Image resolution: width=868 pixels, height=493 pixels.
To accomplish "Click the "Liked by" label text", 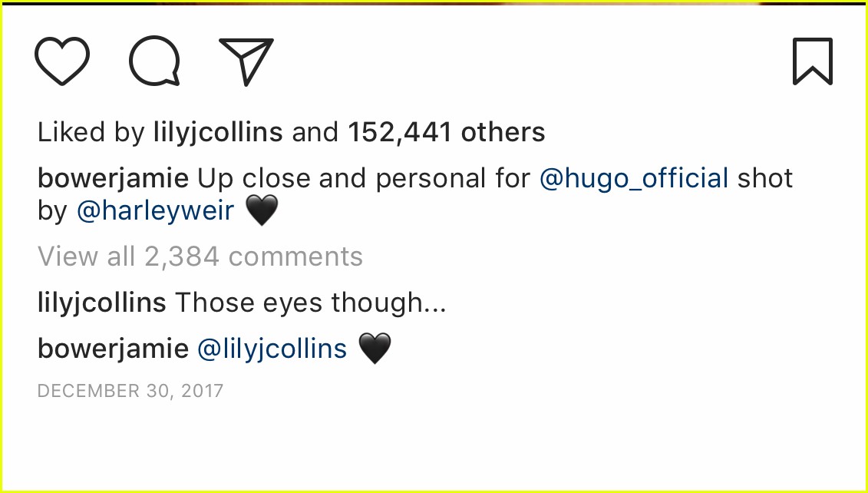I will click(x=91, y=133).
